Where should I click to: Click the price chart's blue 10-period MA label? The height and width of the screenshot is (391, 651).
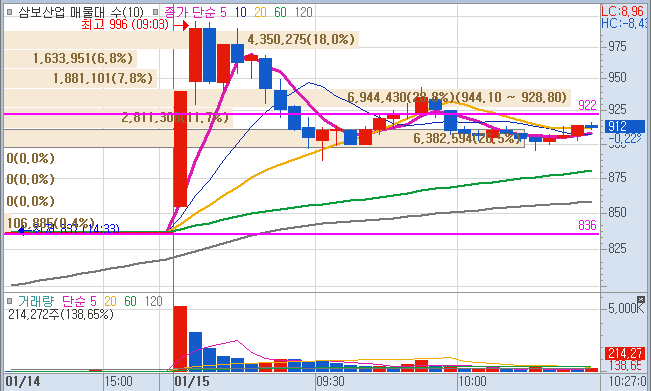[x=241, y=12]
